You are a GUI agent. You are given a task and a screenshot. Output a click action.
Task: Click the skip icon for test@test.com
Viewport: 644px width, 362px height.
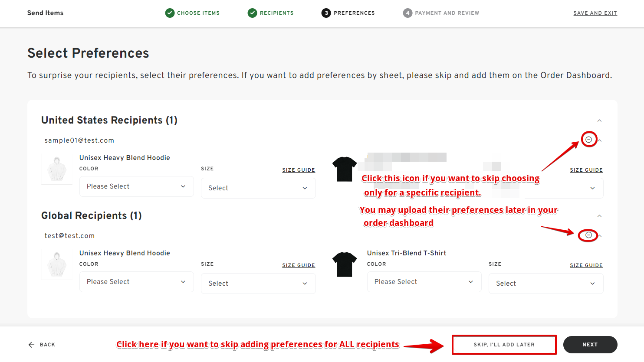[x=588, y=235]
